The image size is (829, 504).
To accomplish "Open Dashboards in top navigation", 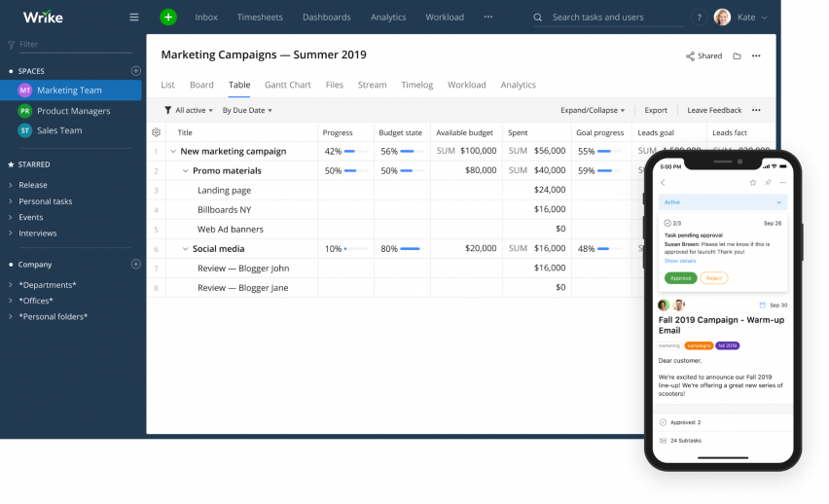I will pos(327,17).
